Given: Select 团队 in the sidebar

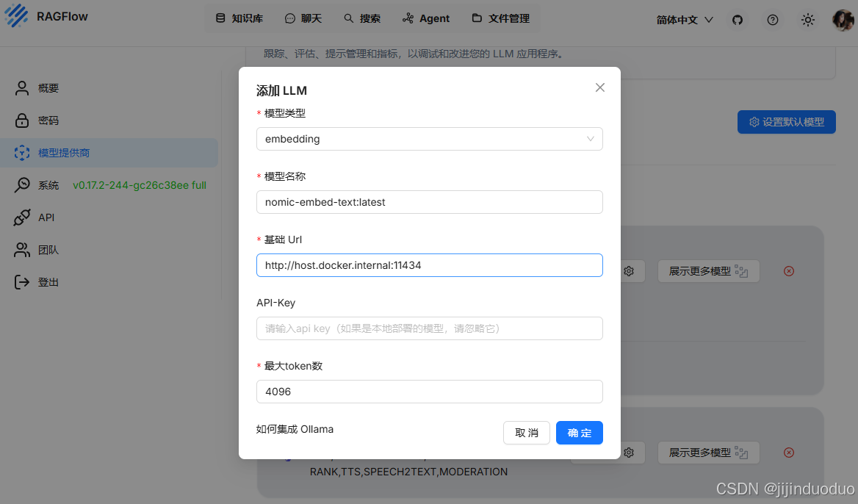Looking at the screenshot, I should click(109, 250).
